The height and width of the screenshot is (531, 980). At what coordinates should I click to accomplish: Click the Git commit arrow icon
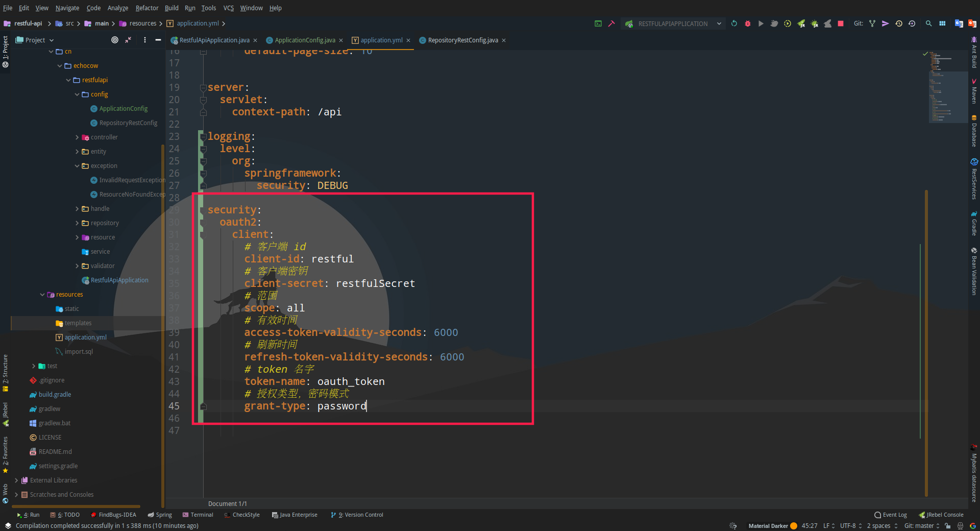click(x=886, y=23)
